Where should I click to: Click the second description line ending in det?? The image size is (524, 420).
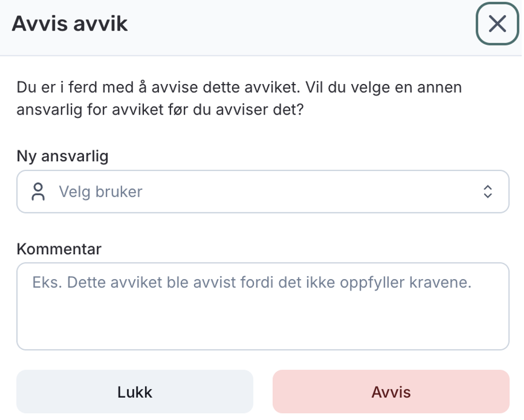[x=160, y=109]
